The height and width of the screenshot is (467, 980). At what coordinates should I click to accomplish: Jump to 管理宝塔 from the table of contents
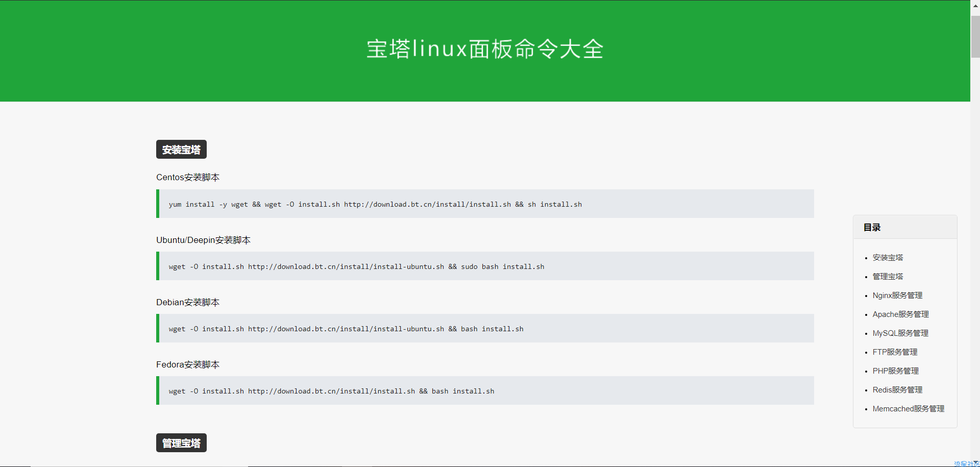pos(888,277)
